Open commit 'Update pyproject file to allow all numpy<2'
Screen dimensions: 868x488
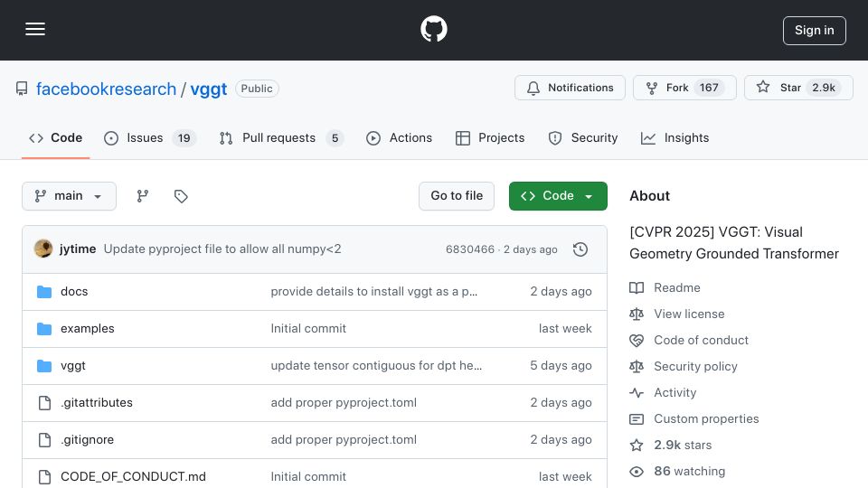(222, 249)
